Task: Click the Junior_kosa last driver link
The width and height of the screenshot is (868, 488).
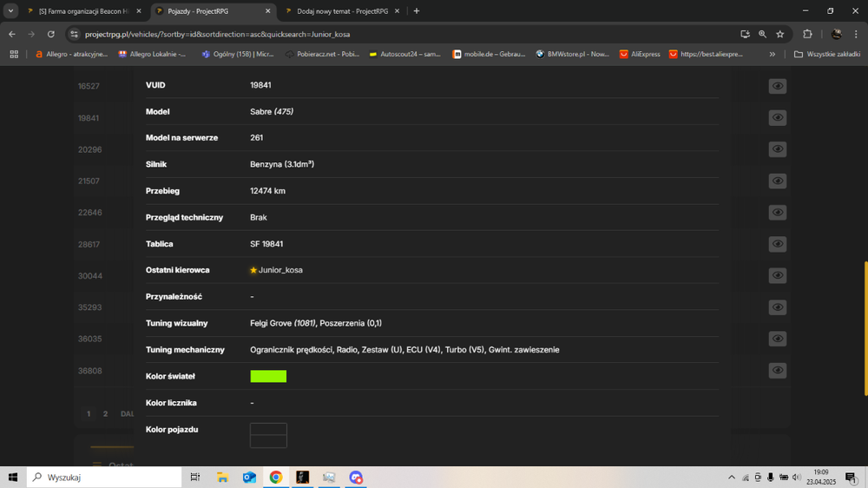Action: 280,270
